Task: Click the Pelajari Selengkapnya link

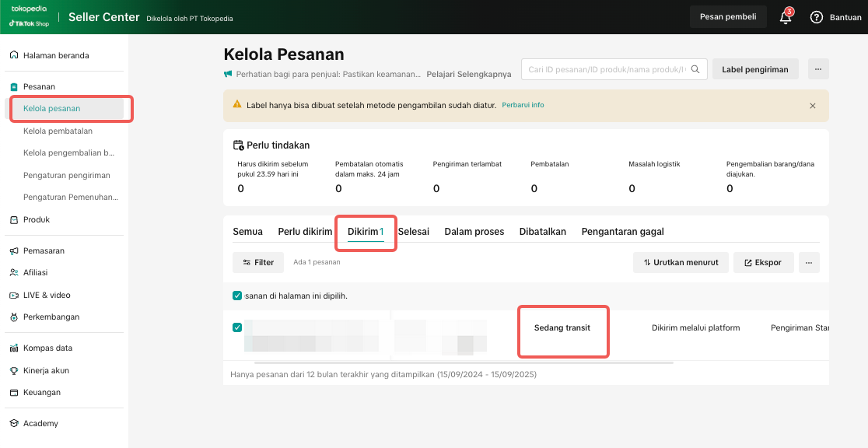Action: pos(469,74)
